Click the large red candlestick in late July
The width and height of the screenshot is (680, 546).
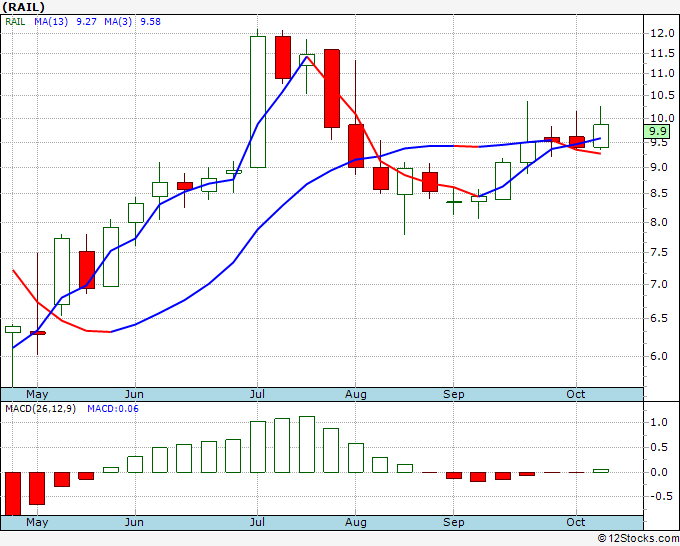pyautogui.click(x=332, y=88)
